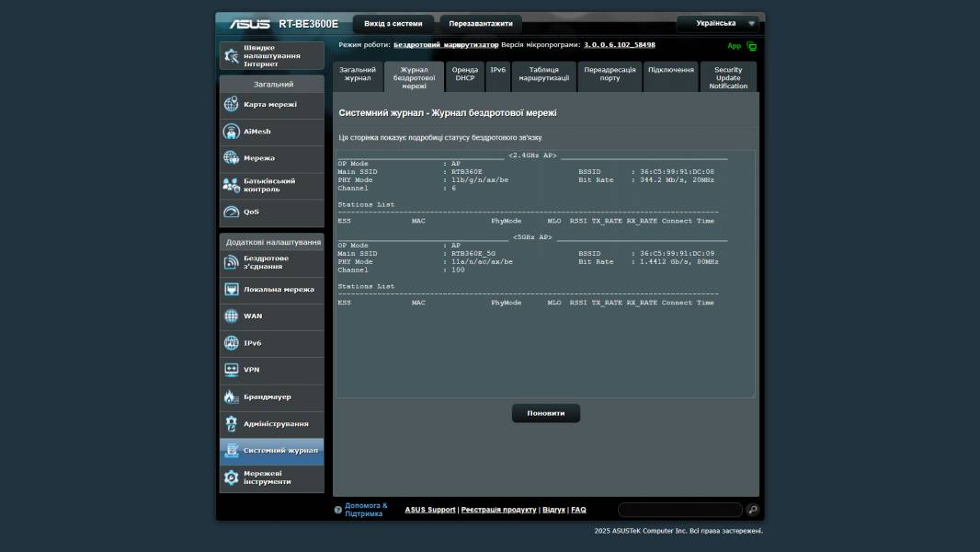Click the QoS gauge icon
Screen dimensions: 980x552
[x=232, y=212]
